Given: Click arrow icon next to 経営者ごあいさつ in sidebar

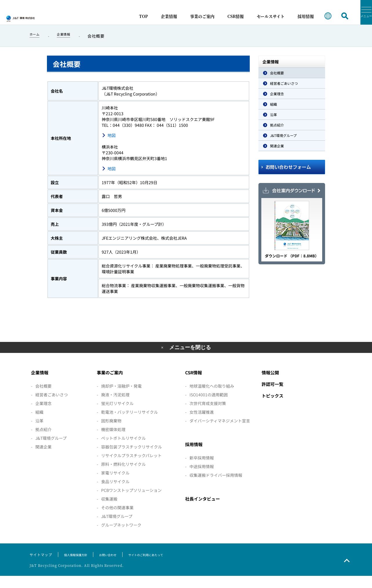Looking at the screenshot, I should coord(265,83).
